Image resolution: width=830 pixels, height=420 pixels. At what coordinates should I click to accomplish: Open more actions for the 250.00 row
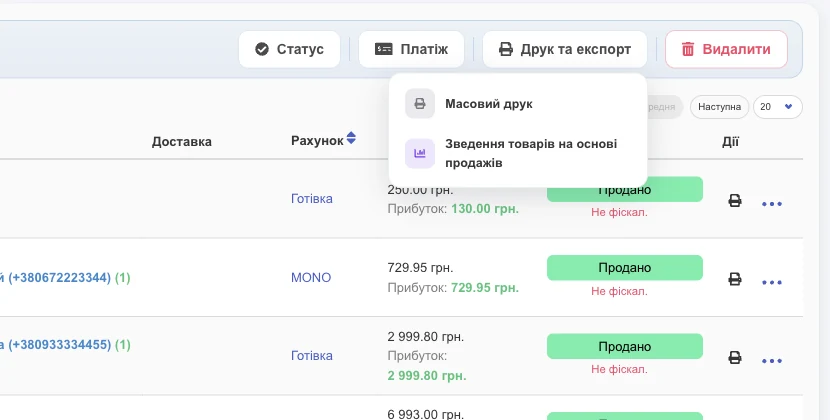[x=772, y=204]
